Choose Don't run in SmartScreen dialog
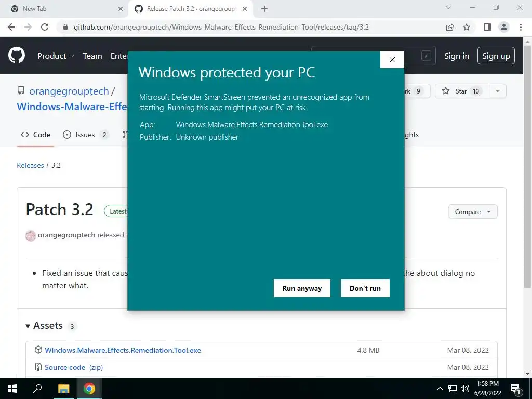 (x=365, y=288)
